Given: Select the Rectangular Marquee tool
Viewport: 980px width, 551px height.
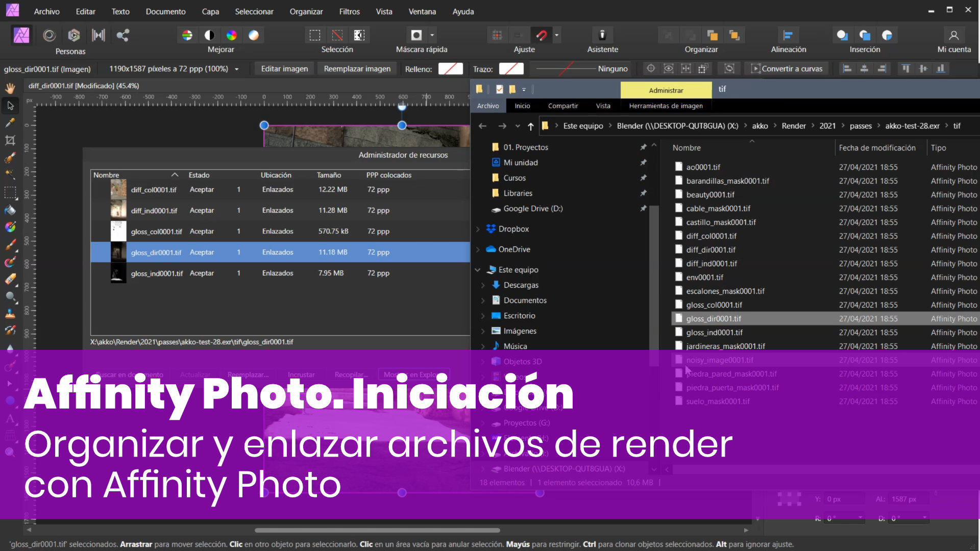Looking at the screenshot, I should 10,192.
